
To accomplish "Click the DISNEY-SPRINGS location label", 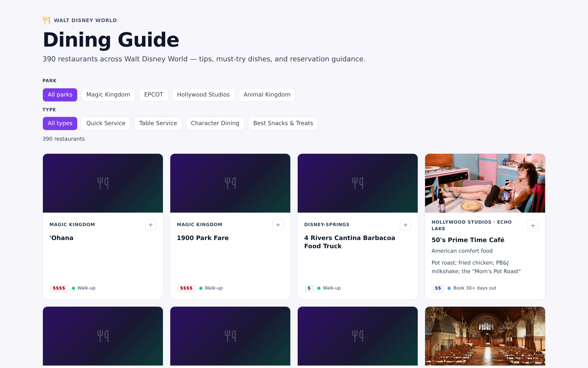I will 327,225.
